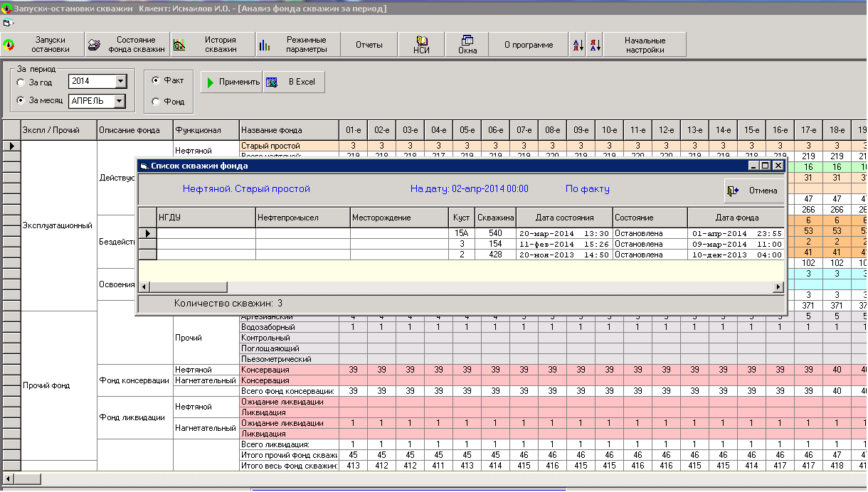
Task: Select well 154 cell in dialog
Action: point(495,244)
